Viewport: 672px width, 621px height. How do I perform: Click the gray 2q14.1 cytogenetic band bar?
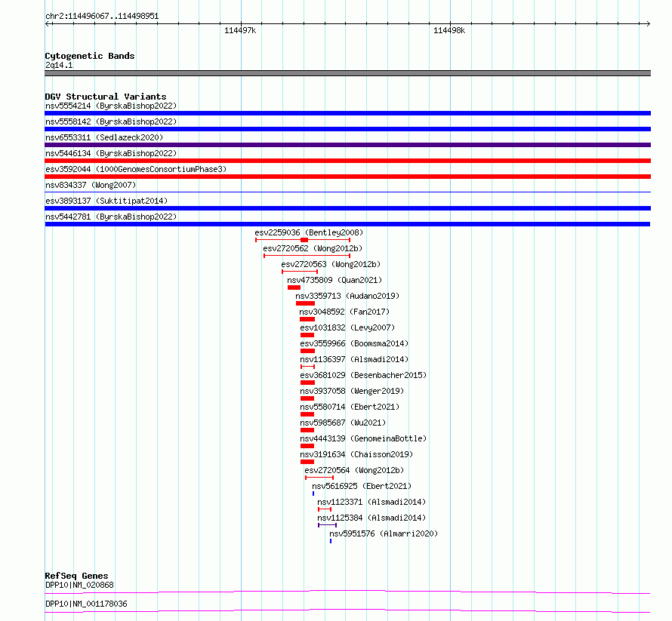click(347, 73)
